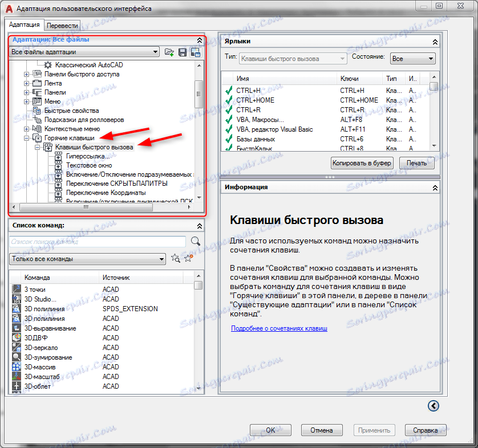Image resolution: width=478 pixels, height=448 pixels.
Task: Click the save floppy disk icon
Action: 183,52
